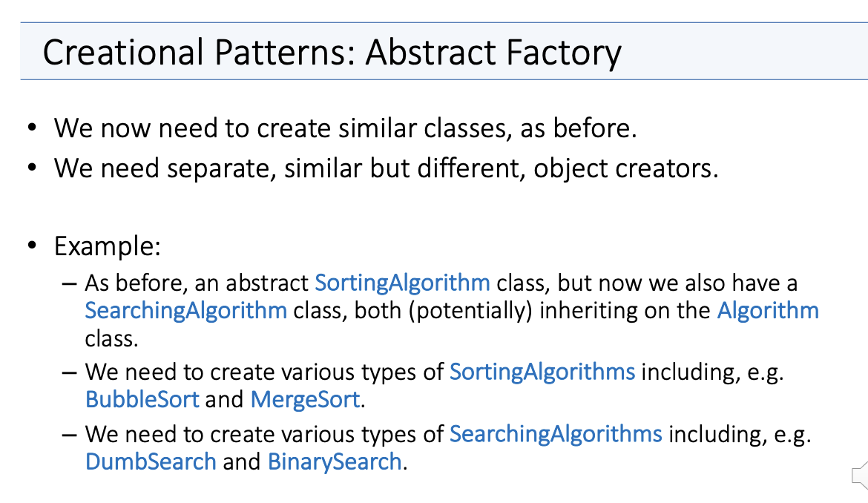Click the bullet dot before 'We now need'
Screen dimensions: 868x503
pos(32,128)
